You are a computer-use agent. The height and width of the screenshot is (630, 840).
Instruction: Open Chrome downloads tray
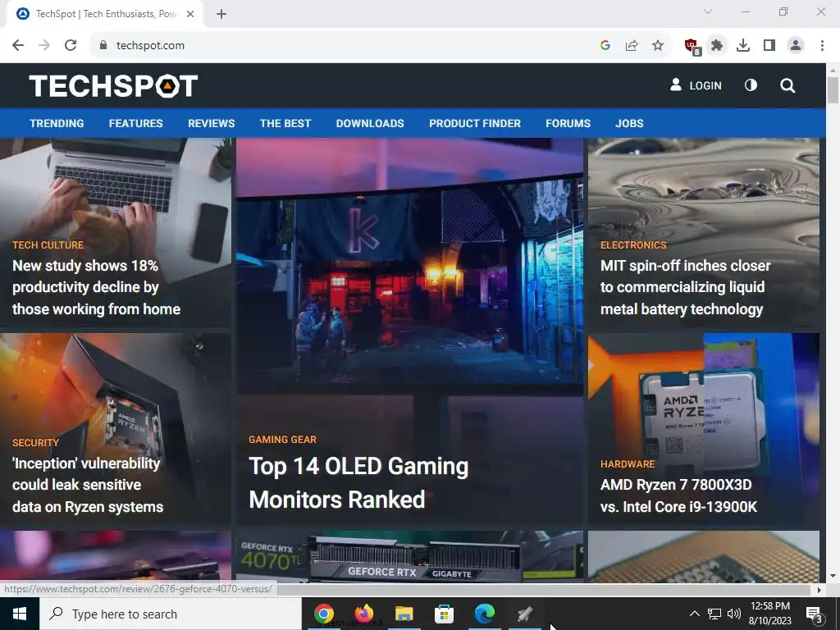click(x=743, y=46)
